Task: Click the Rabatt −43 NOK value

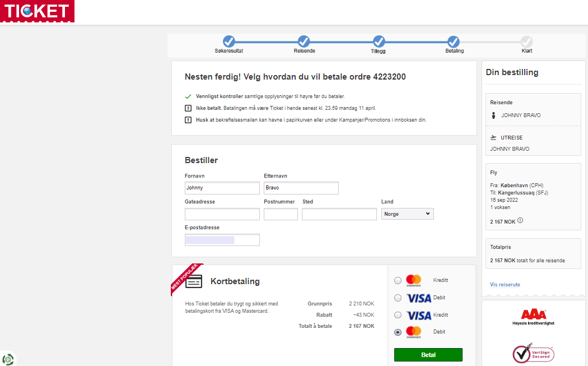Action: (364, 315)
